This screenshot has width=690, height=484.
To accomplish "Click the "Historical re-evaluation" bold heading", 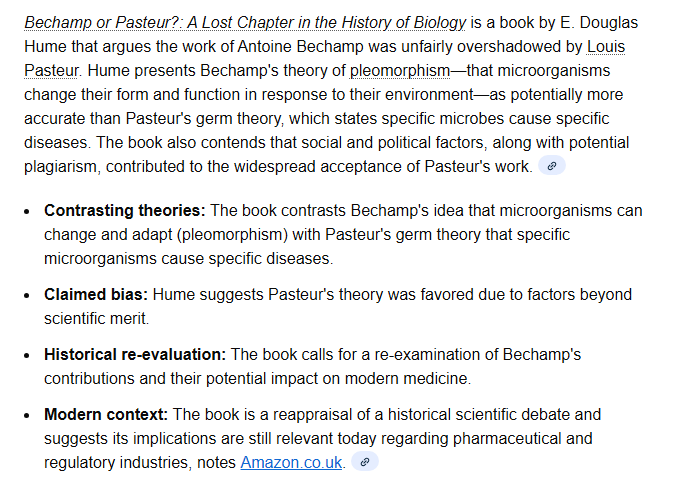I will 135,354.
